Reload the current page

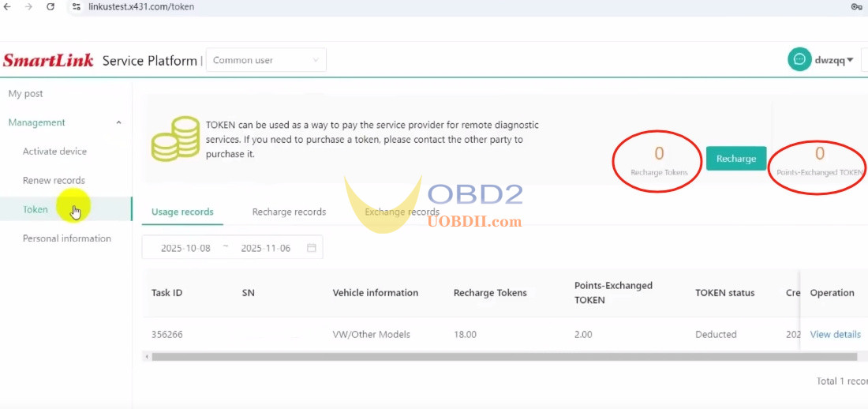point(51,6)
